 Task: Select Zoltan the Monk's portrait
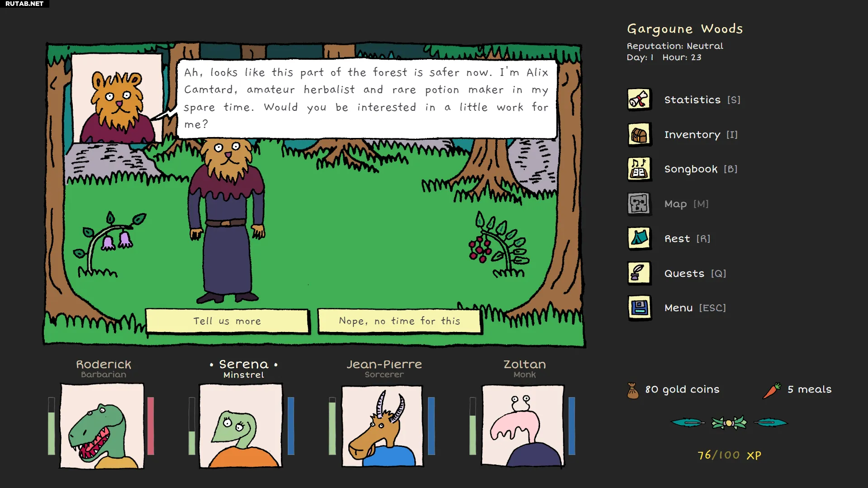[x=523, y=426]
